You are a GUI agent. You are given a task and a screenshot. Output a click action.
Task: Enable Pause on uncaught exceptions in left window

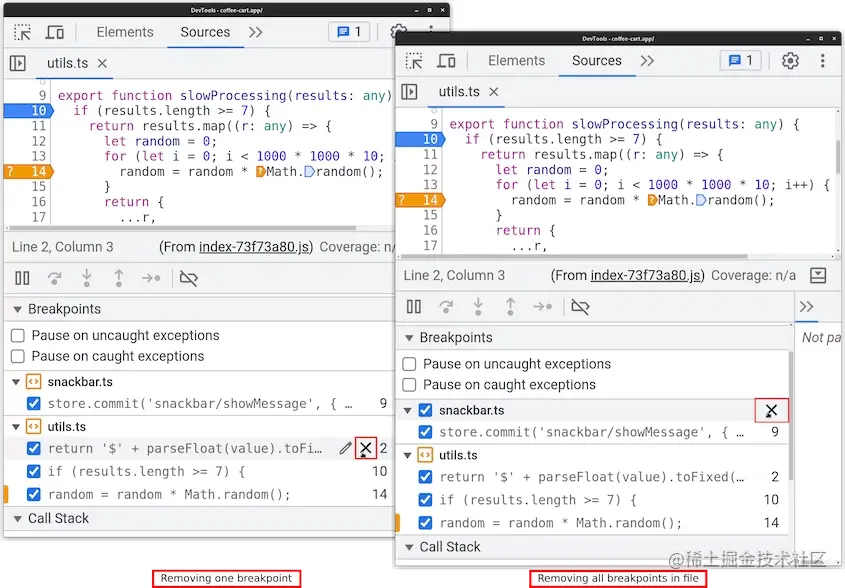[18, 336]
